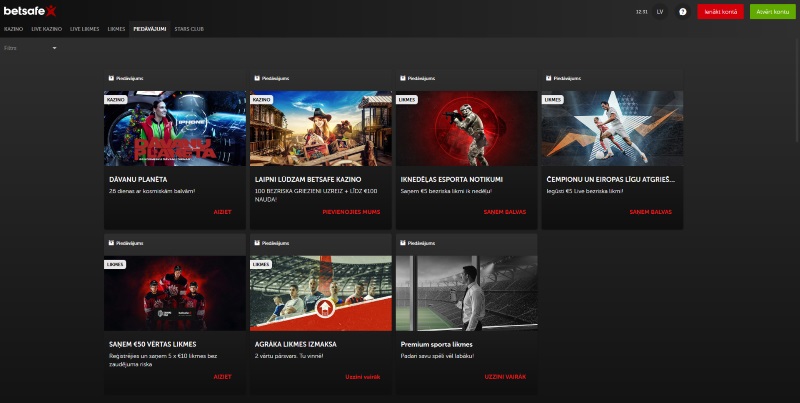Open the Stars Club tab

click(189, 29)
